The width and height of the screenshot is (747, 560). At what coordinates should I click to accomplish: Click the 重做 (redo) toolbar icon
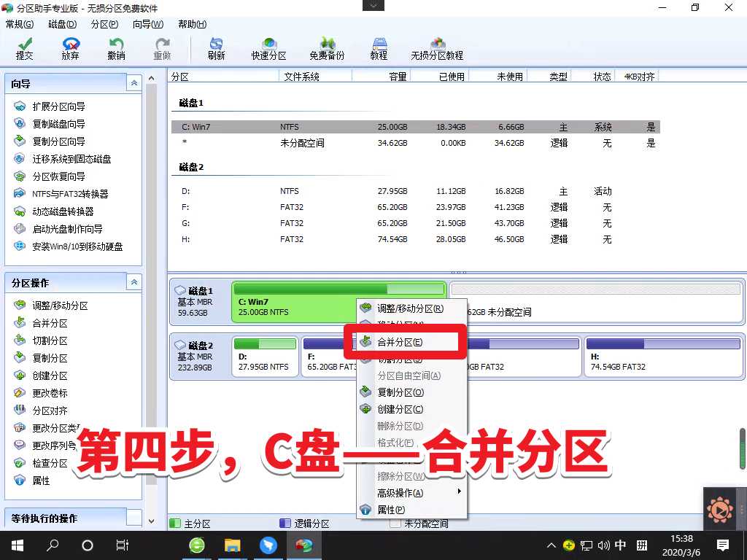click(x=162, y=49)
